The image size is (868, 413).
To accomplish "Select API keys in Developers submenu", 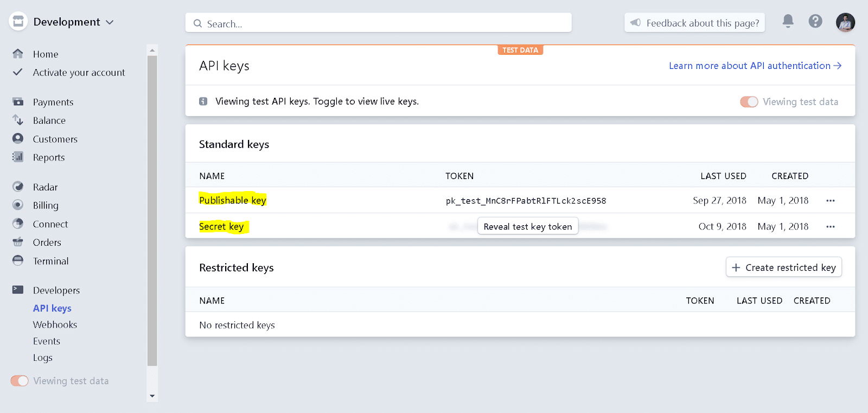I will [x=52, y=308].
